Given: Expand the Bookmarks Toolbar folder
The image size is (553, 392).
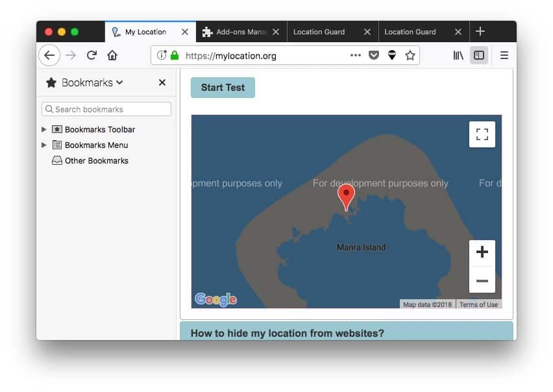Looking at the screenshot, I should [x=44, y=130].
